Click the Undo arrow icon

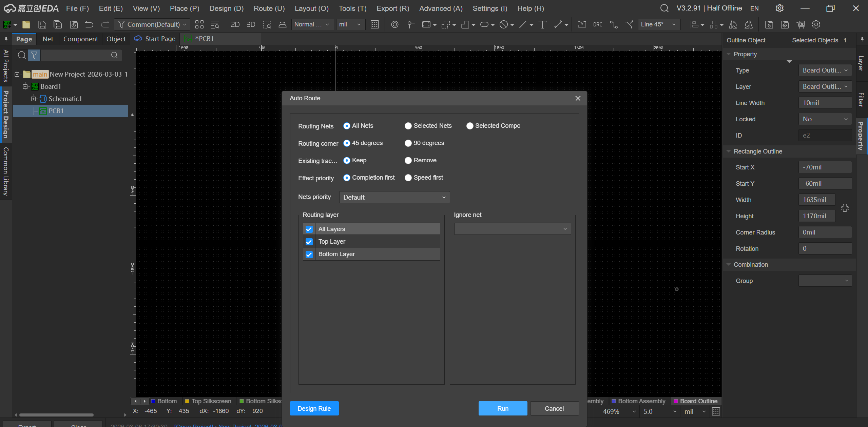point(89,24)
